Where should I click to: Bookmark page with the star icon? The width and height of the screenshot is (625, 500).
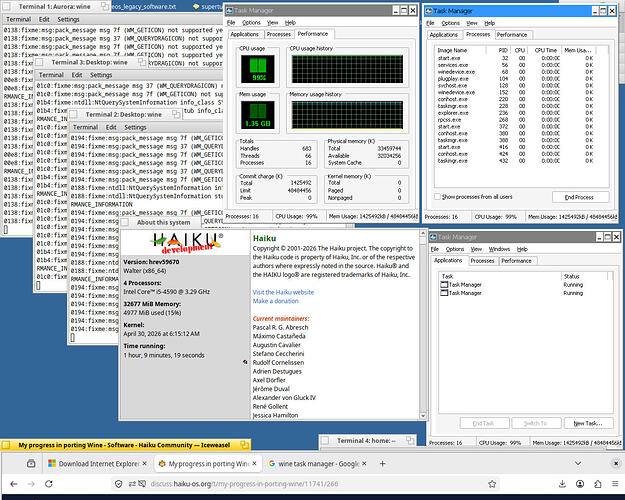[x=492, y=484]
